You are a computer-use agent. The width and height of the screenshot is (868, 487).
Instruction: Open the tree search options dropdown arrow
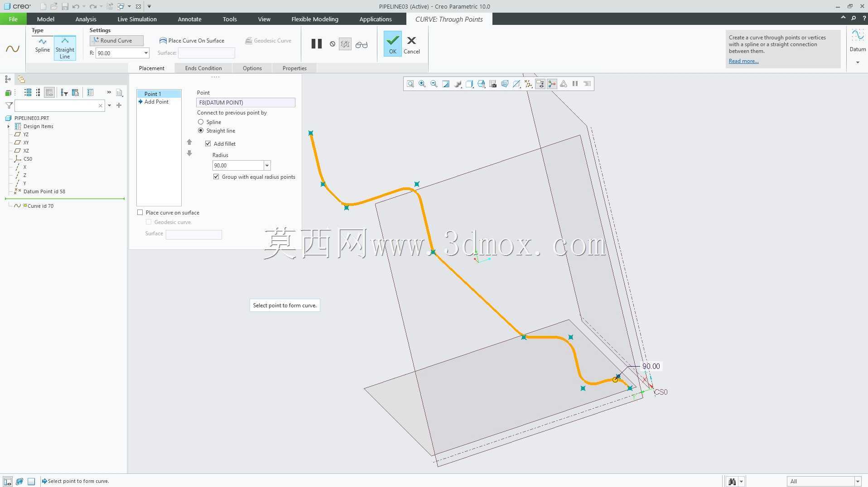click(x=110, y=105)
